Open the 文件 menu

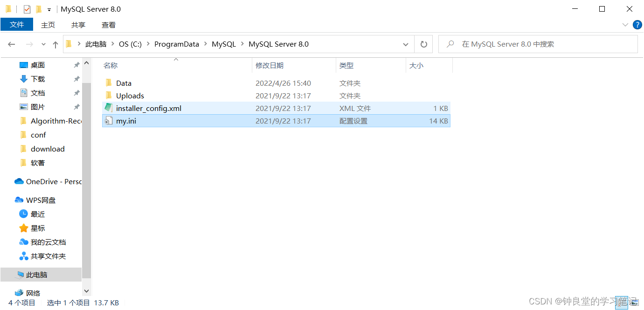coord(17,25)
